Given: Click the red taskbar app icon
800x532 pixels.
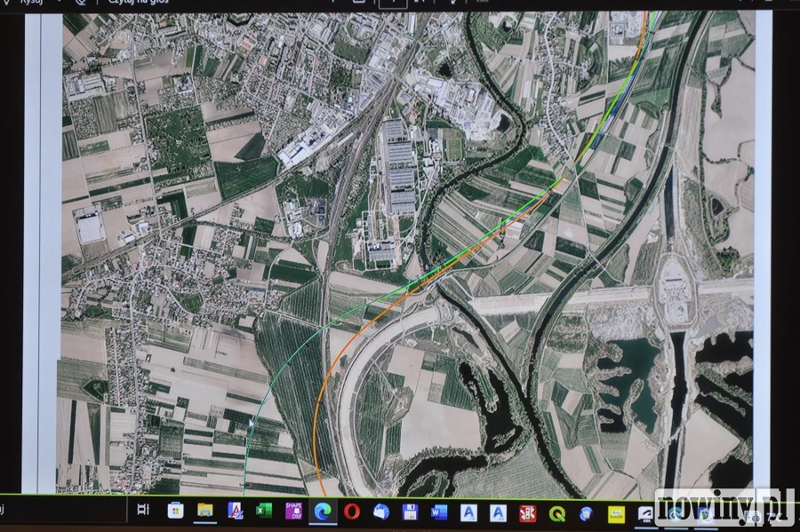Looking at the screenshot, I should pyautogui.click(x=527, y=513).
